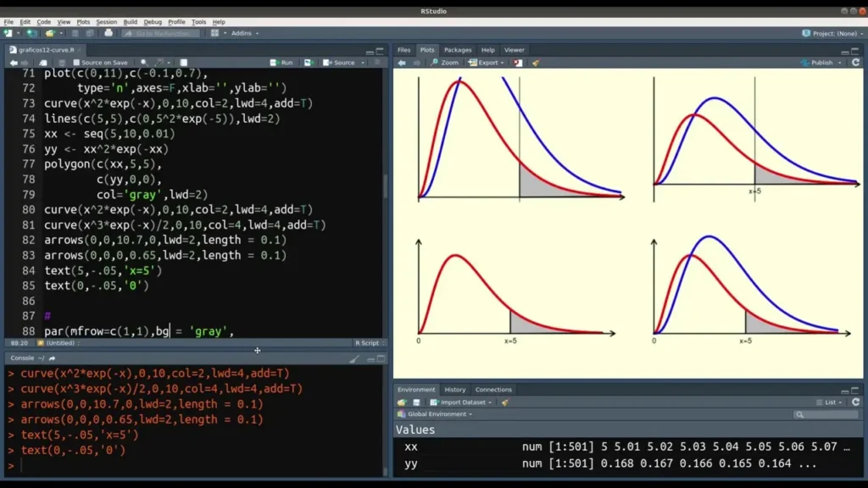Click the environment search input field
868x488 pixels.
[828, 414]
